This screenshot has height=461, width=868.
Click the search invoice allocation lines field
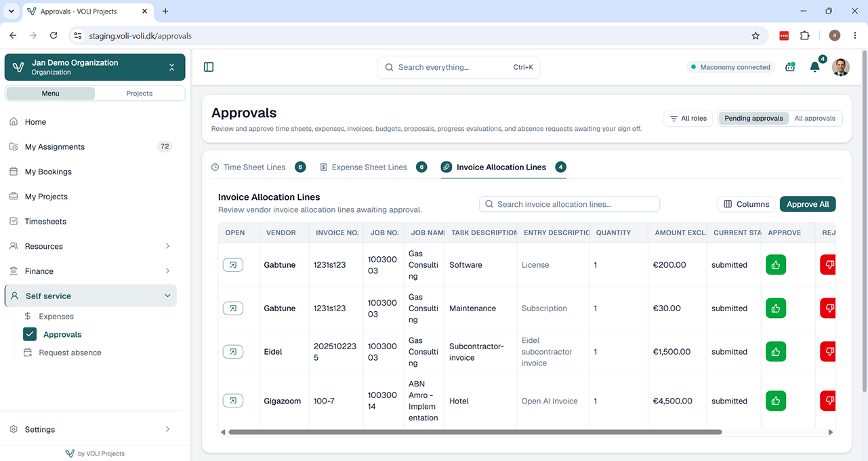[x=569, y=204]
